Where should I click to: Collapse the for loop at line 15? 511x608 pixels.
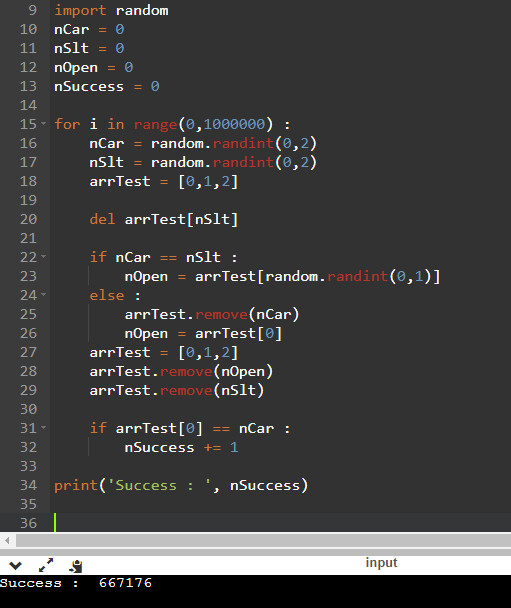coord(43,124)
